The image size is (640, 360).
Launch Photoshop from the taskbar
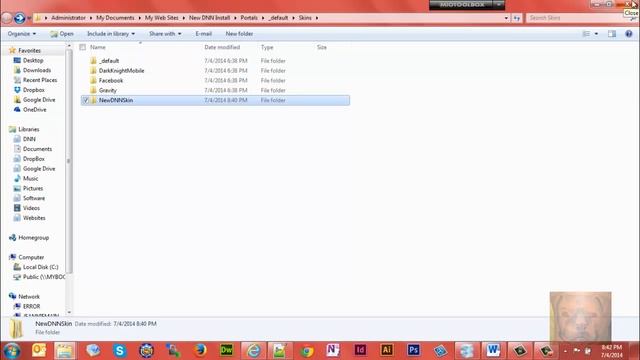click(x=413, y=350)
